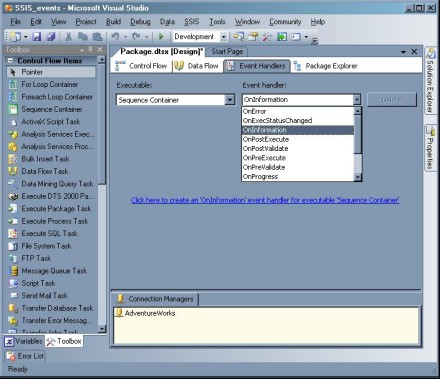Click Toolbox scroll-down arrow

pyautogui.click(x=102, y=329)
